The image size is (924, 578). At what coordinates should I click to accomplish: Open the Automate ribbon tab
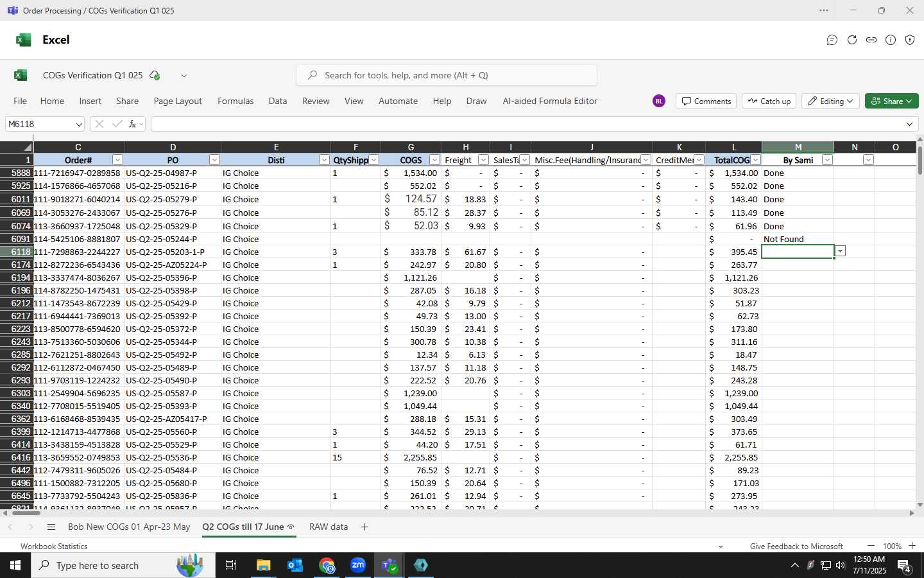[x=398, y=101]
